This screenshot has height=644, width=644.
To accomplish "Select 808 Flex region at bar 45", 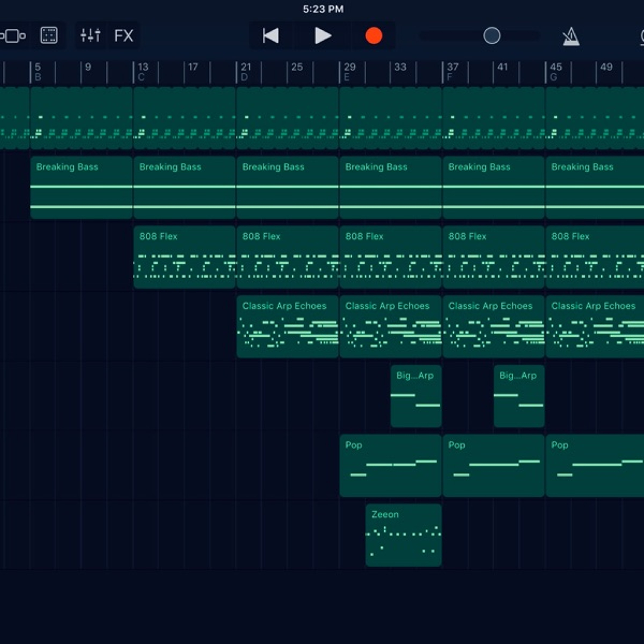I will point(595,257).
